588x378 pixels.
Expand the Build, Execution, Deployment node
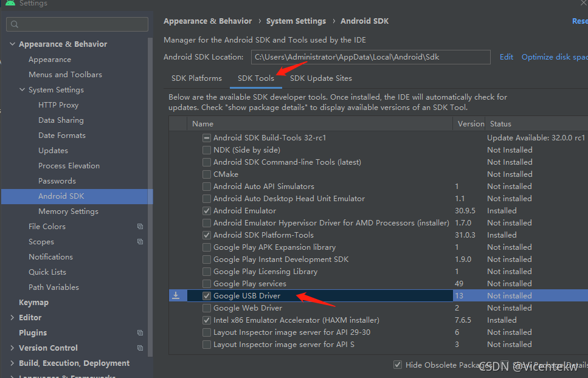click(x=12, y=363)
